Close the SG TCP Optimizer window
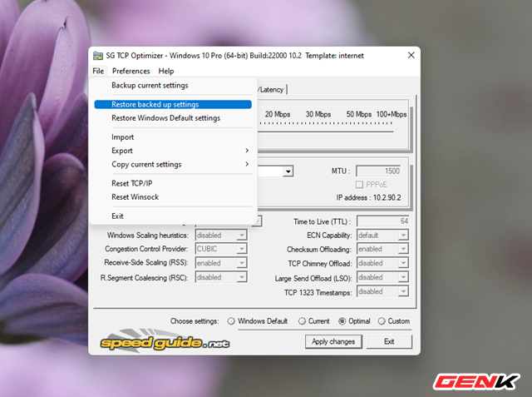The height and width of the screenshot is (397, 532). click(411, 56)
